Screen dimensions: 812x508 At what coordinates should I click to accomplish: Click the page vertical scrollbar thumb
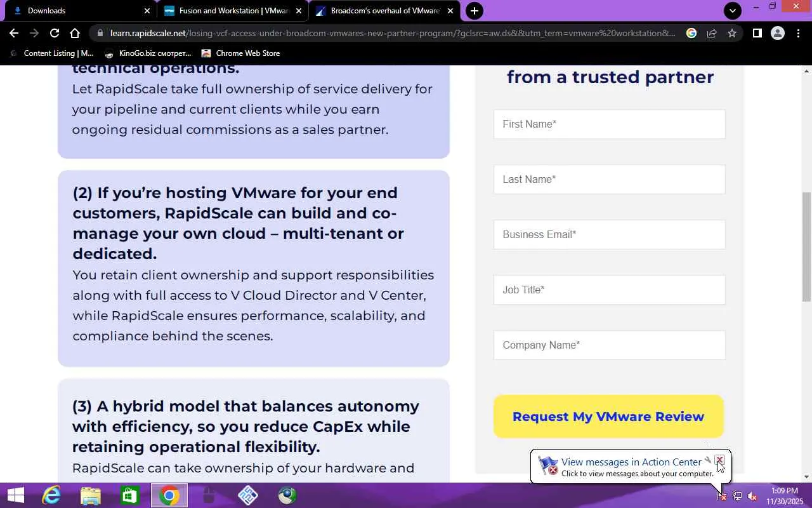pyautogui.click(x=806, y=247)
